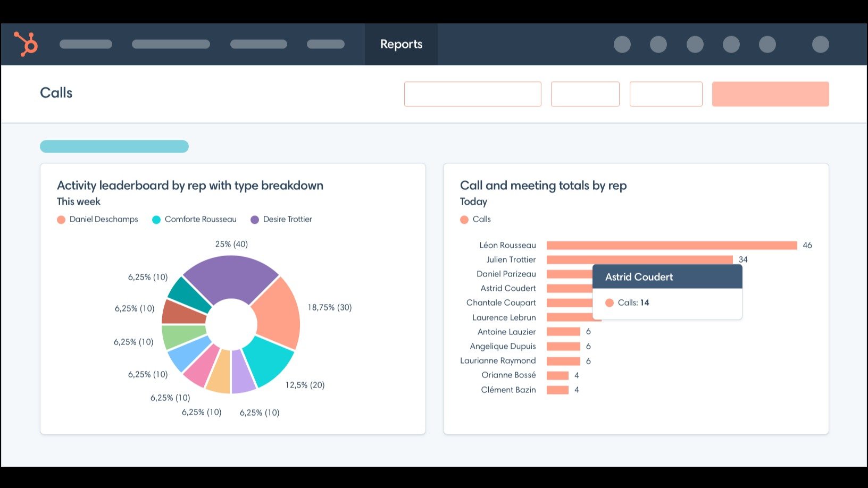The width and height of the screenshot is (868, 488).
Task: Click the Calls legend dot in bar chart
Action: (x=464, y=220)
